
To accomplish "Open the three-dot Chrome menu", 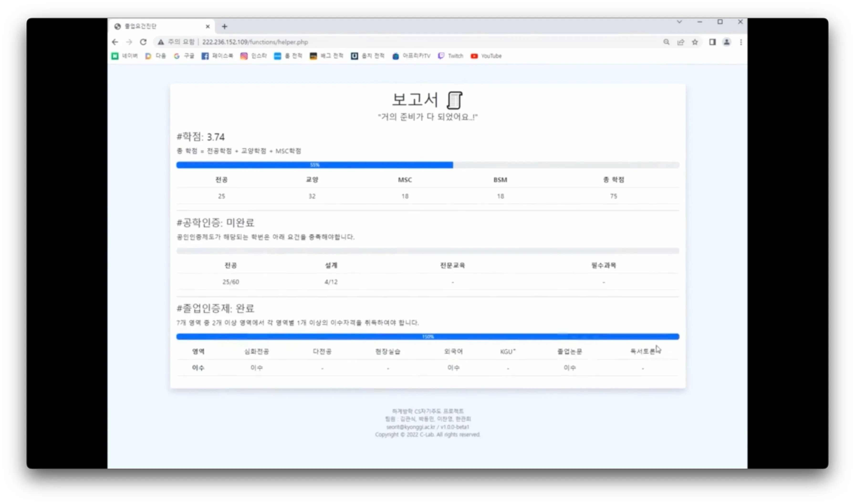I will (741, 42).
